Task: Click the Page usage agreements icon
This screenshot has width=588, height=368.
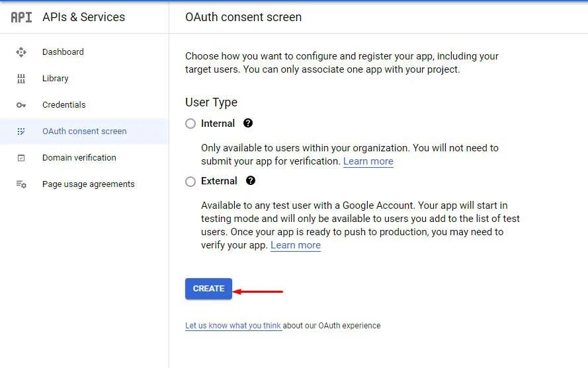Action: (21, 184)
